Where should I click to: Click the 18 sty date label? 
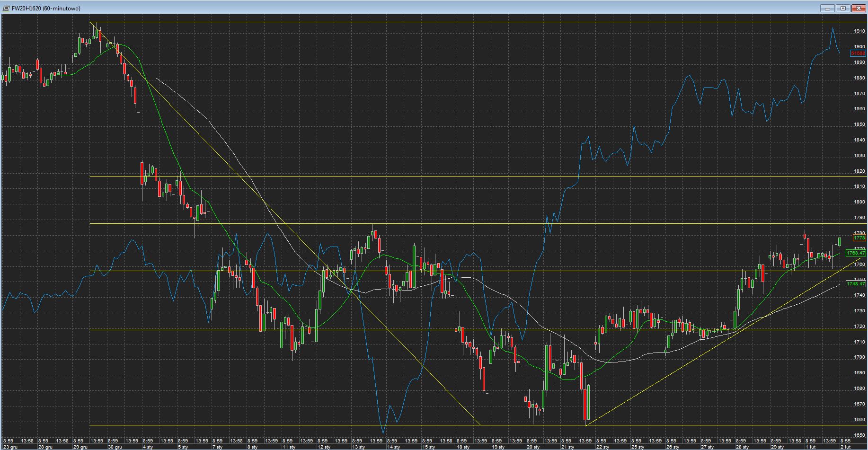[463, 447]
